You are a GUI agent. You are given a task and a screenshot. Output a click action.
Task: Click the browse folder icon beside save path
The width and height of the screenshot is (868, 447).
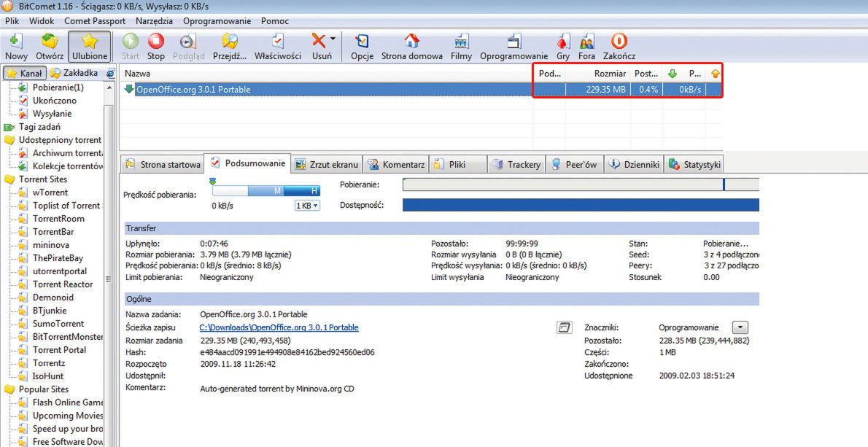click(x=564, y=327)
